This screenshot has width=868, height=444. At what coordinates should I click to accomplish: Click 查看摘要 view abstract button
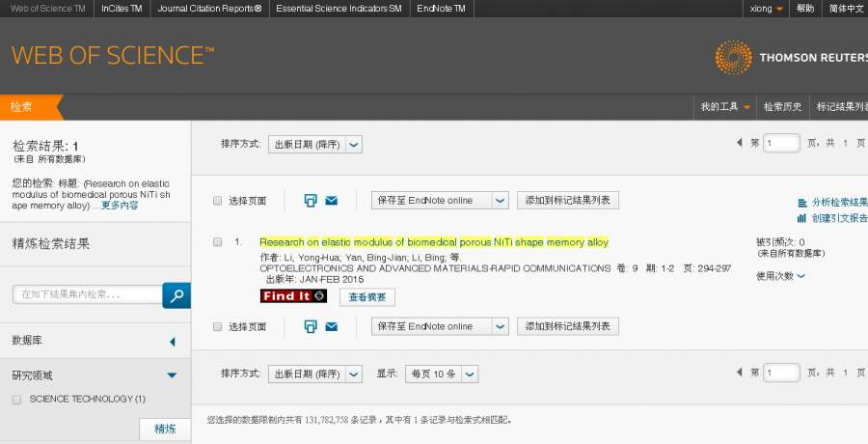click(x=367, y=297)
